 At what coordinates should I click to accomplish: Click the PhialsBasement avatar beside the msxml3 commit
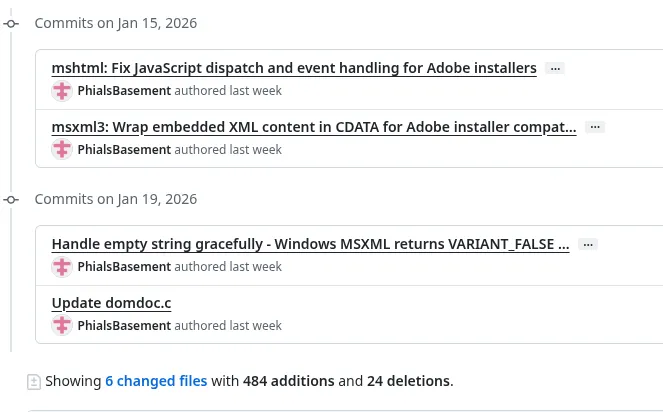pyautogui.click(x=62, y=150)
